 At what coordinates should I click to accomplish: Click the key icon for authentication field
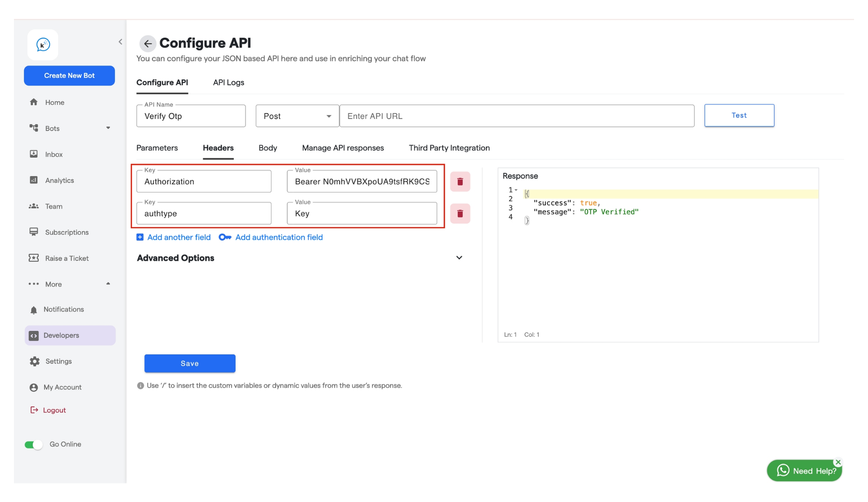225,237
